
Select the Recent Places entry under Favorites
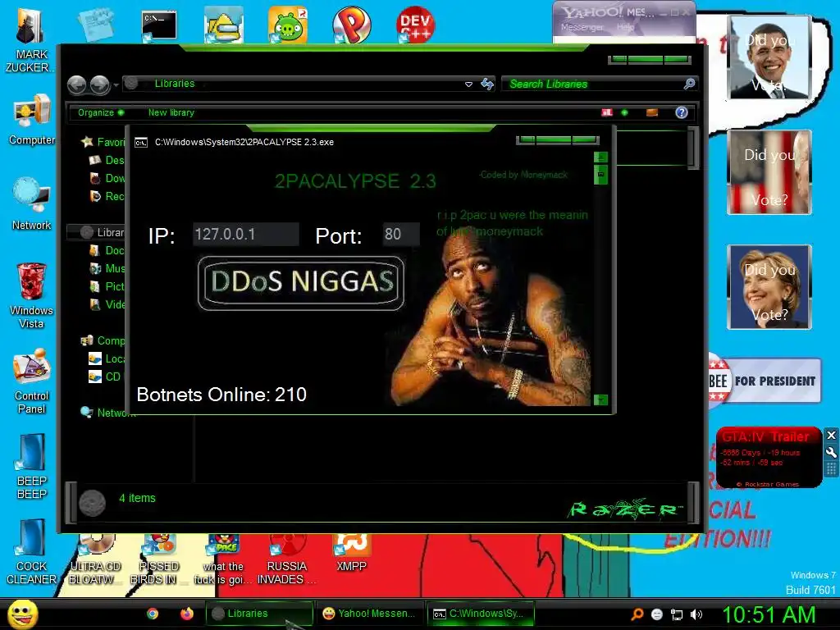coord(107,197)
